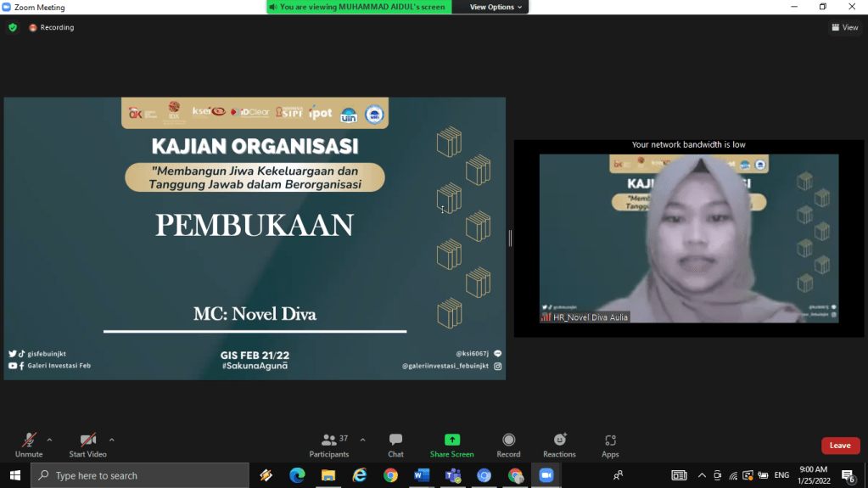Image resolution: width=868 pixels, height=488 pixels.
Task: Click the green encryption shield icon
Action: (x=13, y=27)
